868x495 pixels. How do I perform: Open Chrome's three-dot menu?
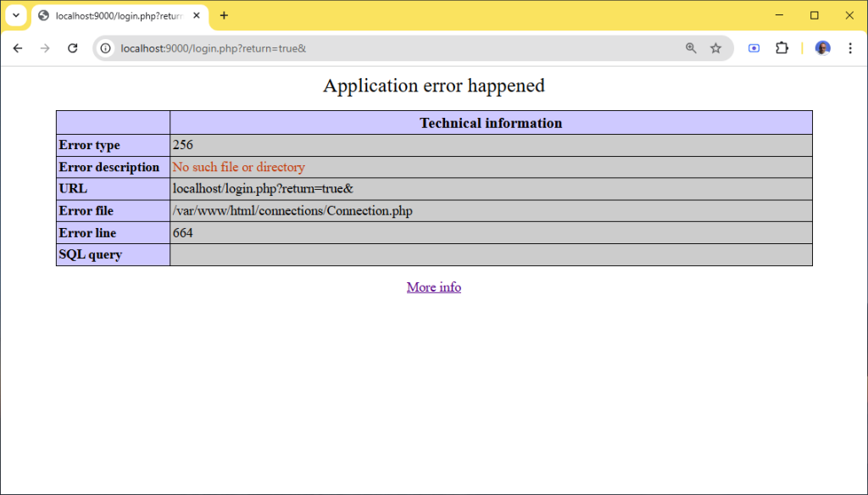[x=850, y=48]
